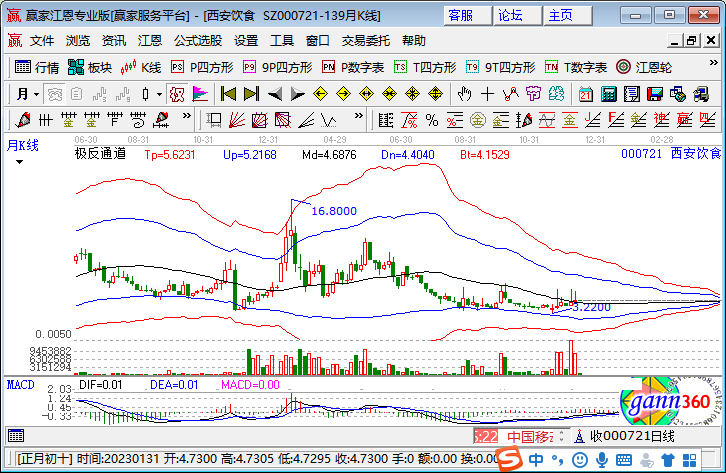The image size is (726, 473).
Task: Open the 江恩轮 Gann wheel
Action: (644, 68)
